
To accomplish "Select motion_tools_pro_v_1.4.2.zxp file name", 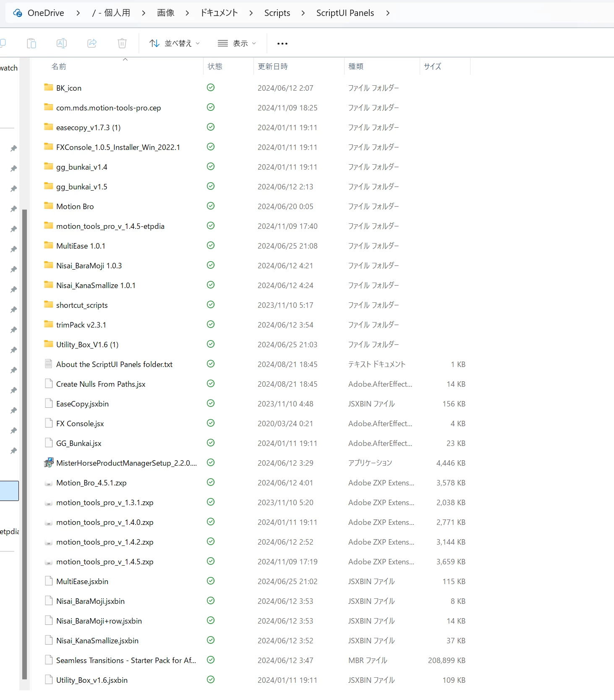I will coord(105,542).
